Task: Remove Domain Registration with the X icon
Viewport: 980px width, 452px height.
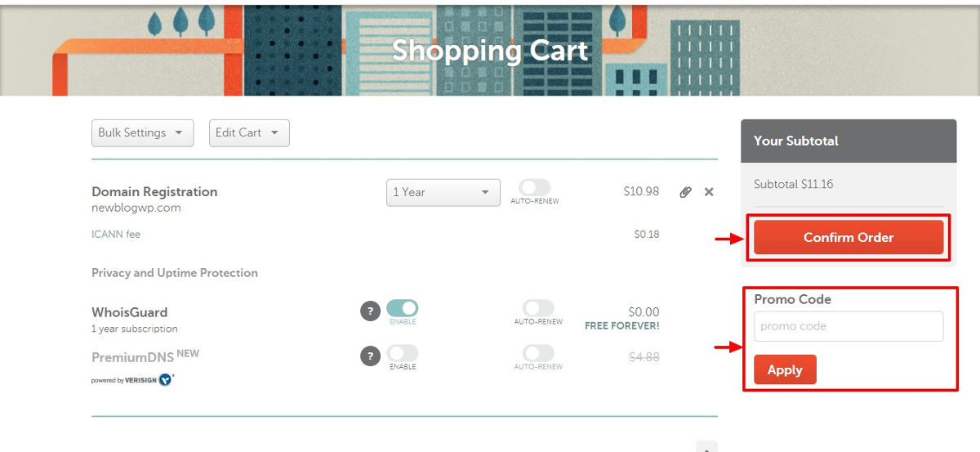Action: pyautogui.click(x=709, y=192)
